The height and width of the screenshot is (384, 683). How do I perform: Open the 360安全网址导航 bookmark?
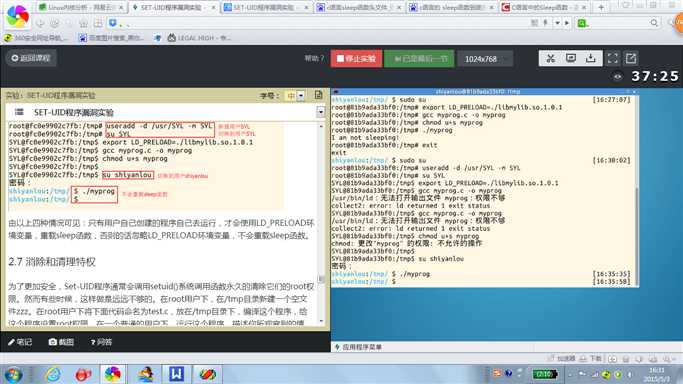tap(36, 38)
